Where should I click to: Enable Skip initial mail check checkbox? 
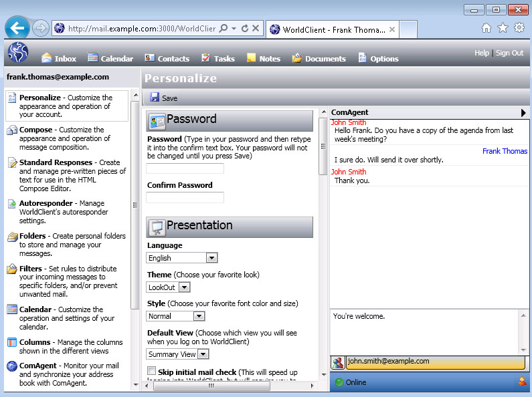[152, 371]
